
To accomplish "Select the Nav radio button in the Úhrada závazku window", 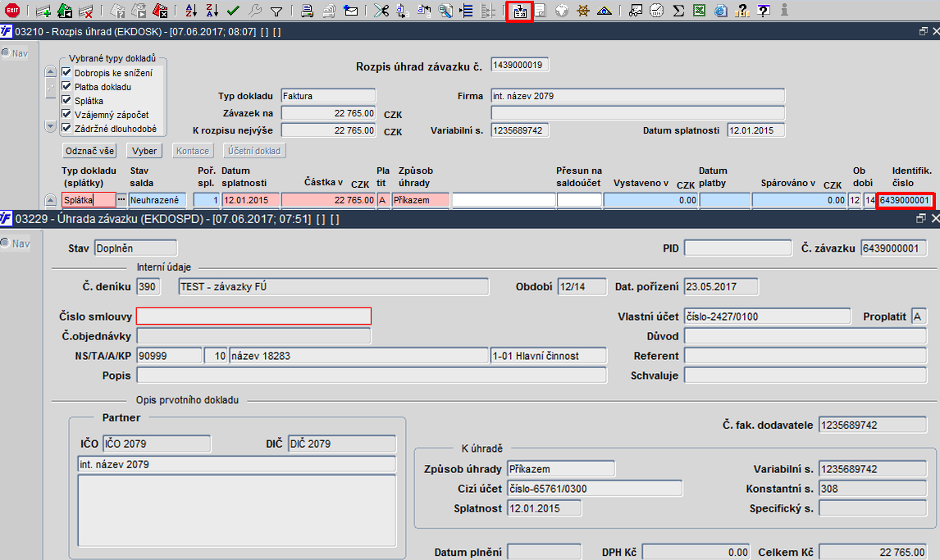I will point(6,244).
